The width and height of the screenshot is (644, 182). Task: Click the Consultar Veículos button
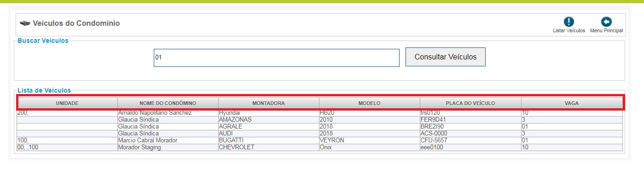pos(445,57)
